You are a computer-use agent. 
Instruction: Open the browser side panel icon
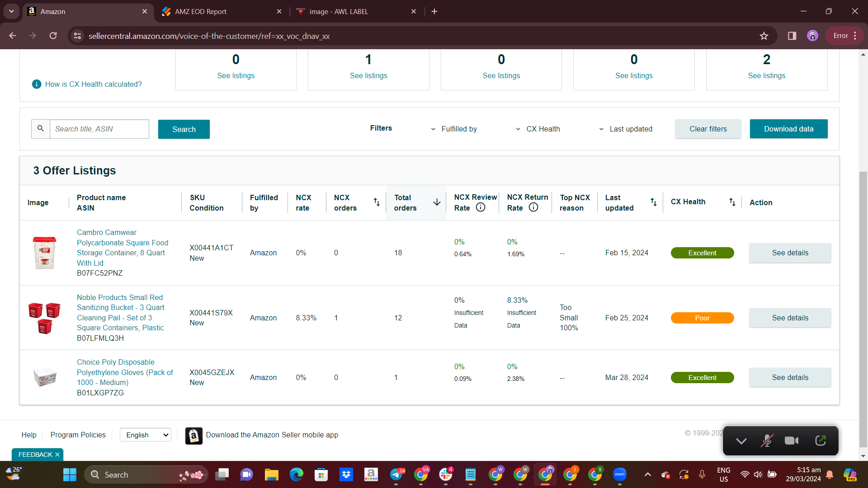point(792,36)
